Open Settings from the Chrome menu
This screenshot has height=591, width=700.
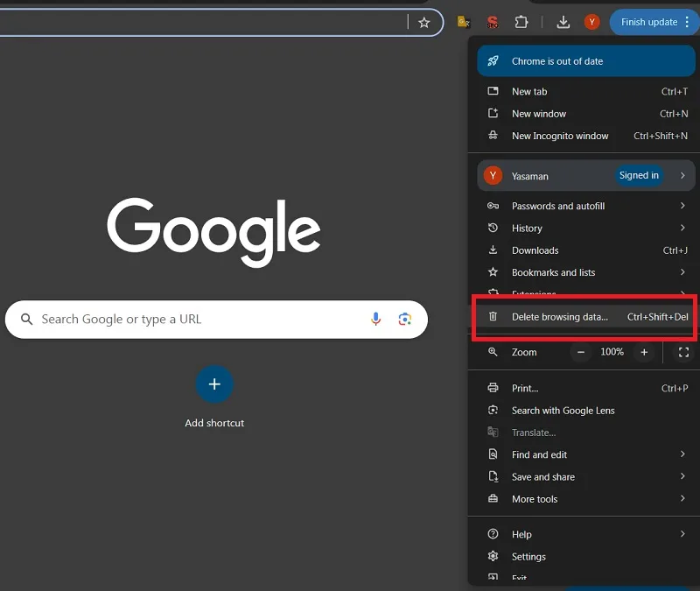[x=585, y=556]
